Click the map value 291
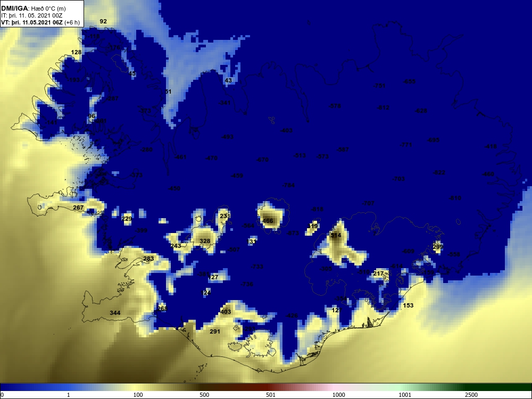Screen dimensions: 532x399 215,331
